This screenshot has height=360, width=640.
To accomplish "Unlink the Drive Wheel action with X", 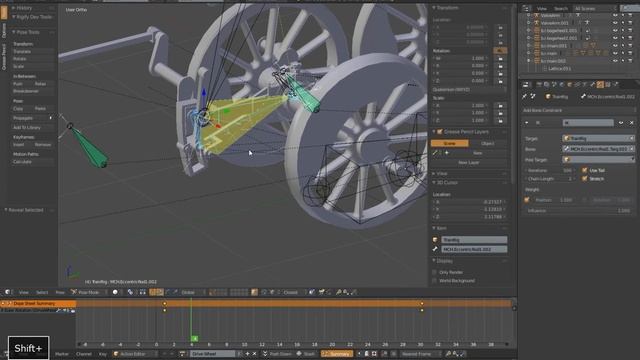I will click(x=255, y=353).
